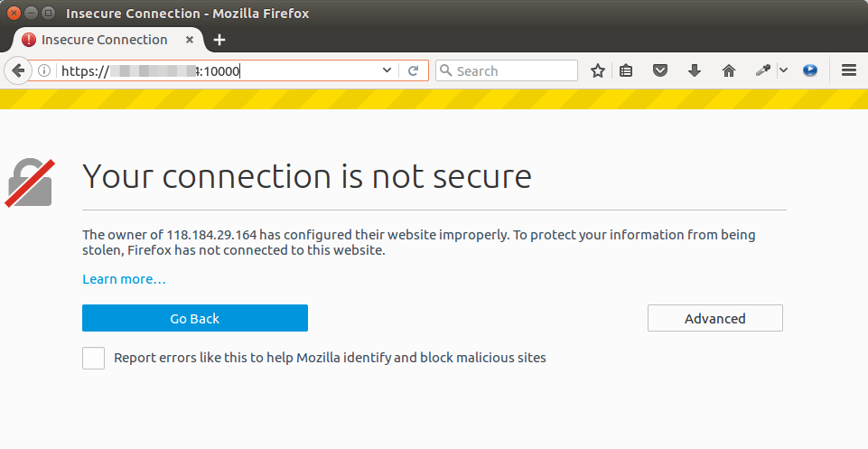Image resolution: width=868 pixels, height=449 pixels.
Task: Reload the current page
Action: point(413,70)
